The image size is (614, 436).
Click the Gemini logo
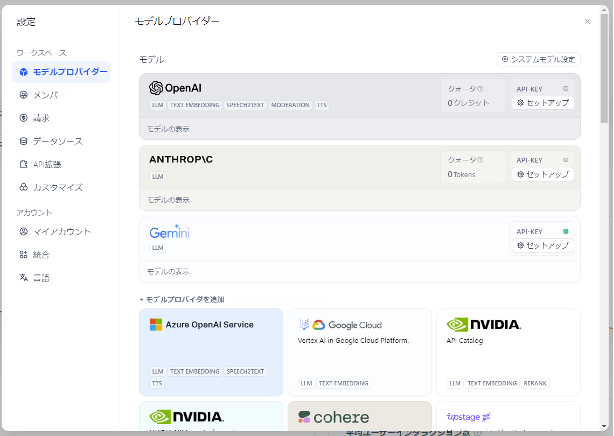(170, 232)
